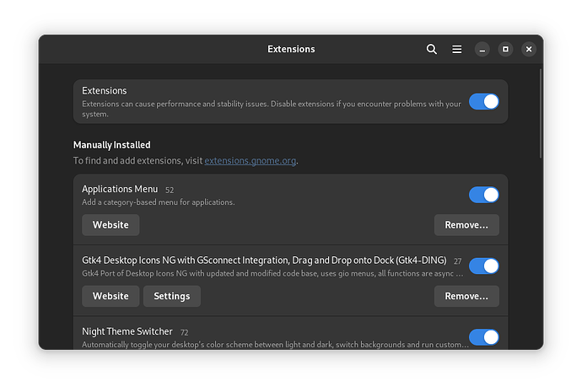Viewport: 582px width, 392px height.
Task: Close the Extensions window
Action: (x=529, y=50)
